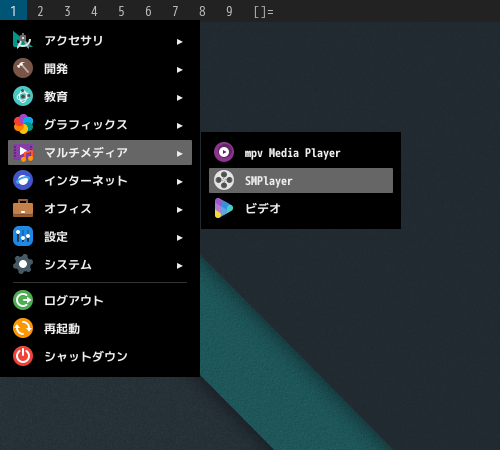Select the シャットダウン text entry

coord(86,357)
